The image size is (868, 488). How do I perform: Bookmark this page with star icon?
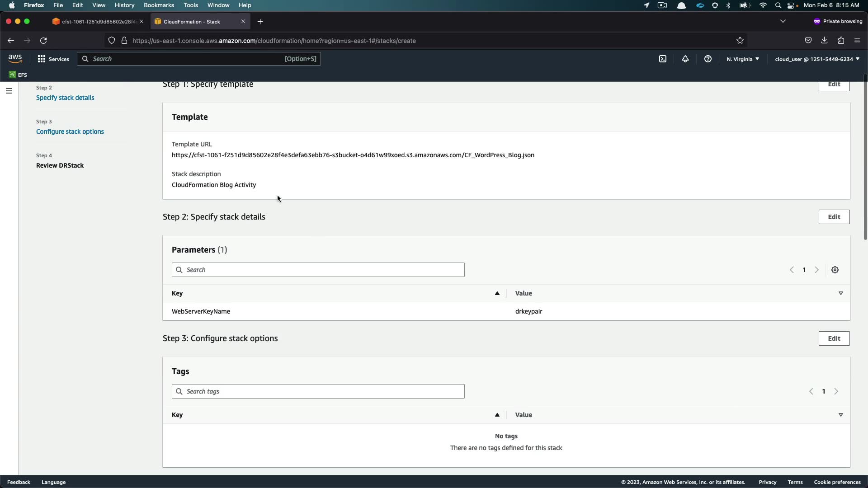pyautogui.click(x=740, y=41)
